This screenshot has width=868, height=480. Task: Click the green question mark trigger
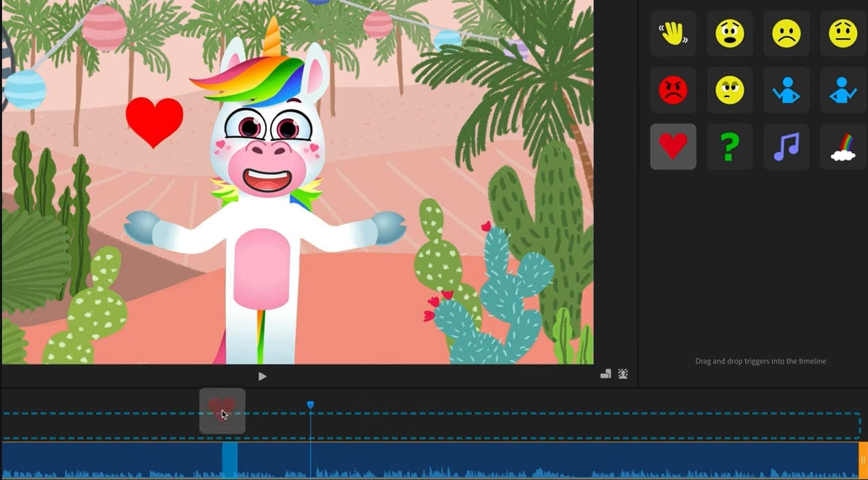[x=729, y=147]
